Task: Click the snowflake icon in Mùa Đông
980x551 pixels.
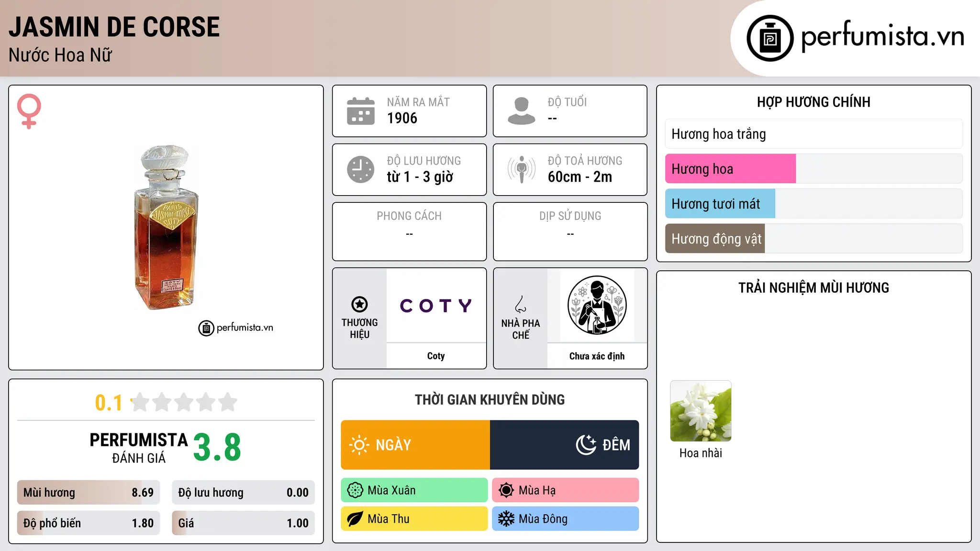Action: pos(506,519)
